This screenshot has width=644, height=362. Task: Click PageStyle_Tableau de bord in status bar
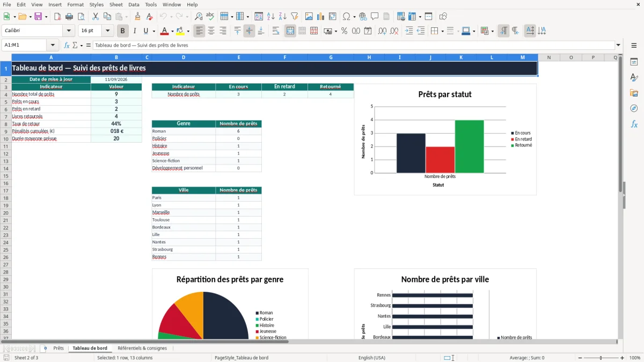241,358
